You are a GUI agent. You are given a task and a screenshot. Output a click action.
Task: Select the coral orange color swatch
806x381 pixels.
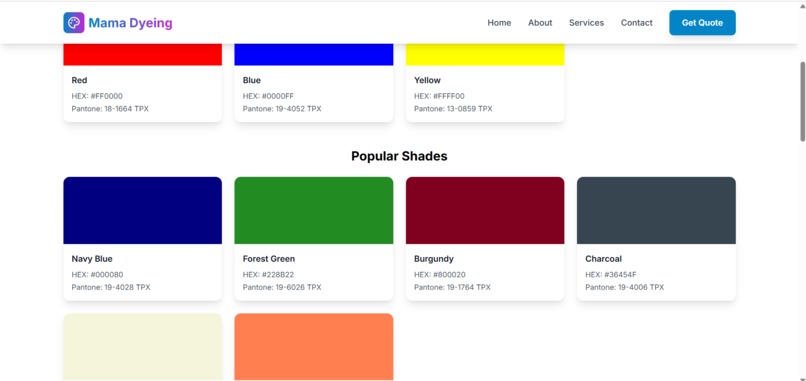pyautogui.click(x=314, y=347)
